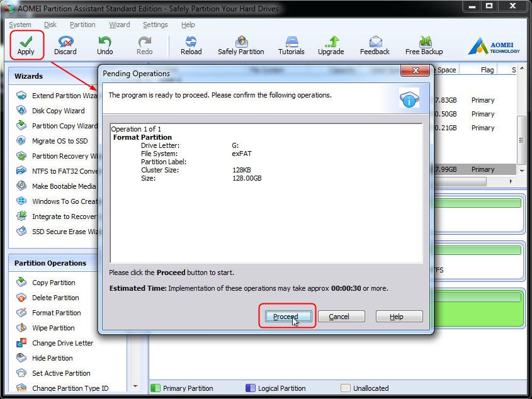Open the Wizard menu
This screenshot has width=532, height=399.
tap(120, 25)
